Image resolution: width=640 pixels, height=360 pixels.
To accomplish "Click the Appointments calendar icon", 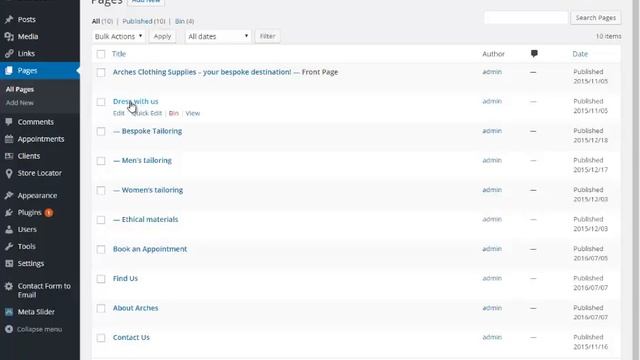I will coord(9,139).
